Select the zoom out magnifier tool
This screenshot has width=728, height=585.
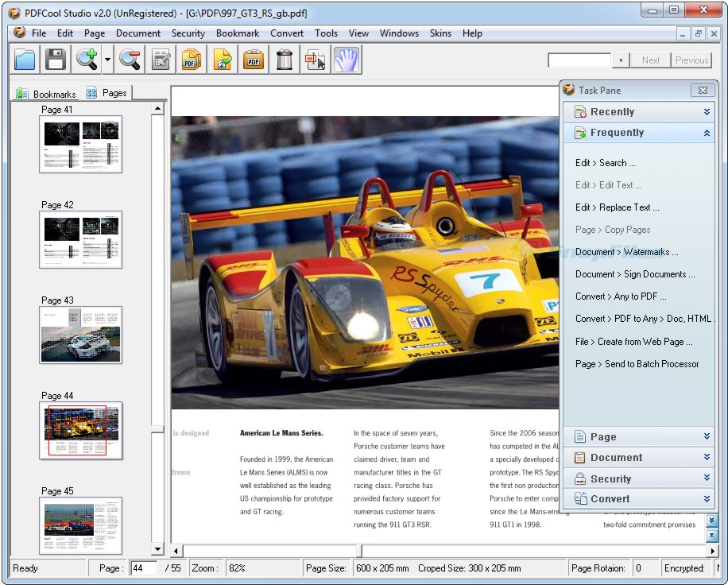click(130, 60)
